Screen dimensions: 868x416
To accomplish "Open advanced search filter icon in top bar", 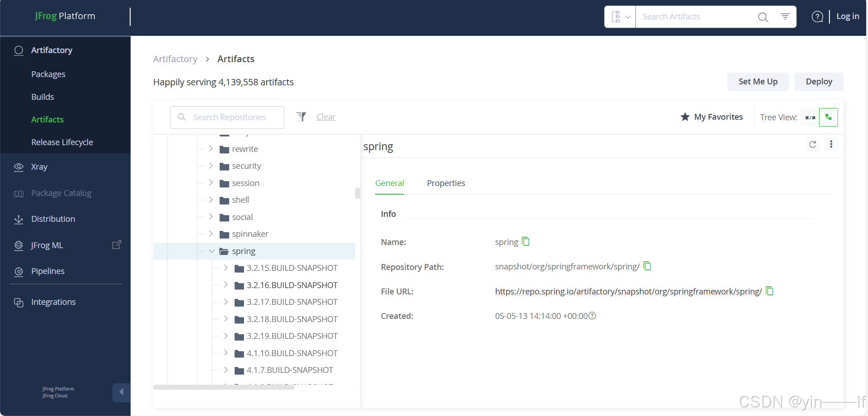I will click(785, 17).
